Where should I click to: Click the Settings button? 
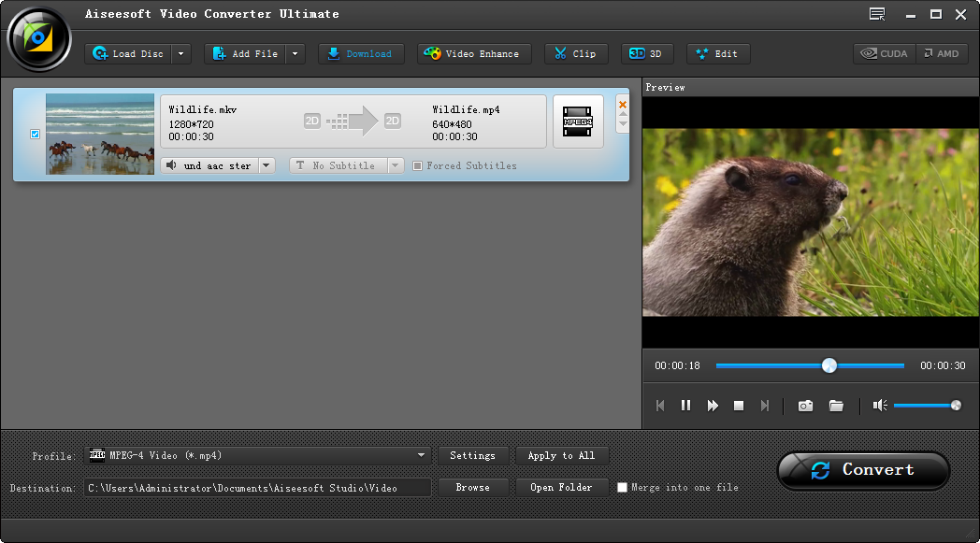click(x=473, y=456)
